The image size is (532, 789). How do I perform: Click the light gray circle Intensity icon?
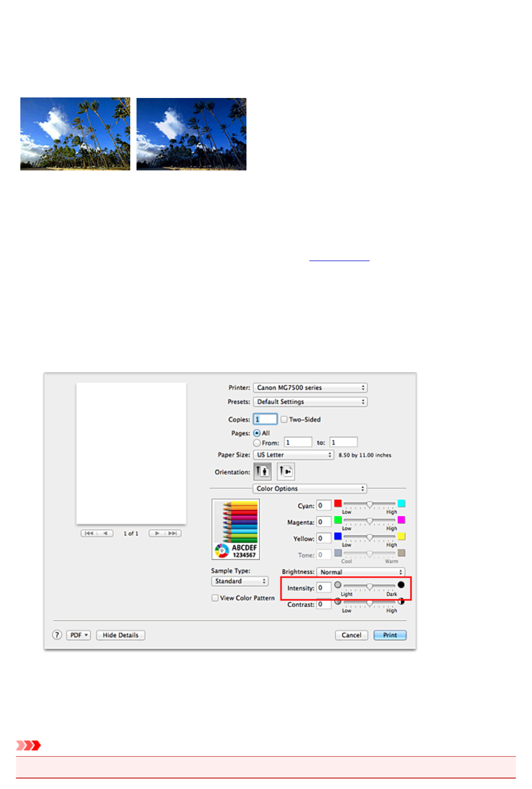[338, 585]
